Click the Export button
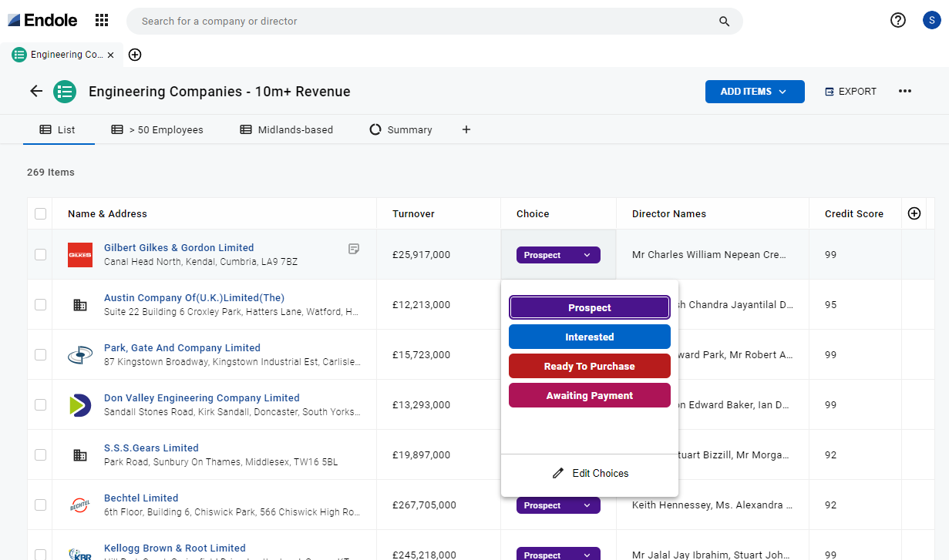The image size is (949, 560). pyautogui.click(x=850, y=92)
